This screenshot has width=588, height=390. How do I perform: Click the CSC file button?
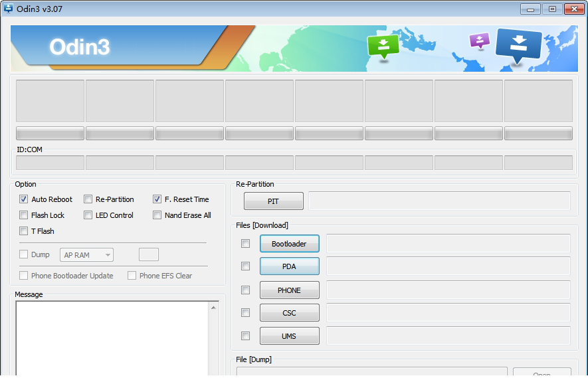point(289,313)
